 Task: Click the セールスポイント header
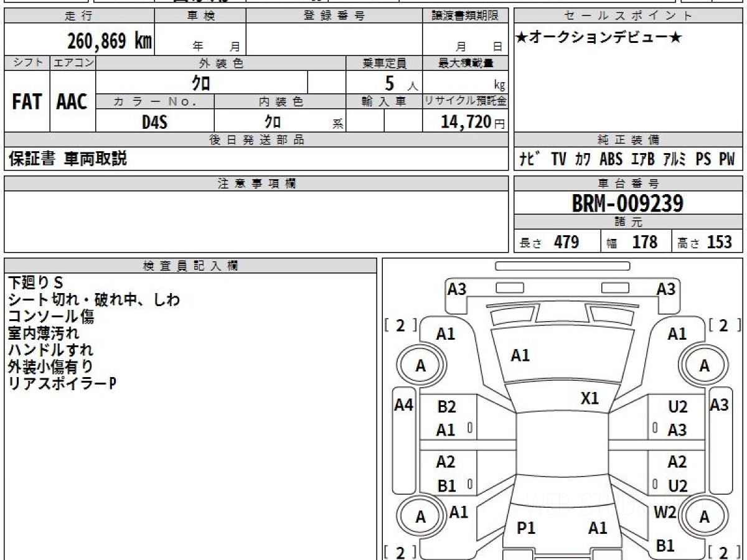point(628,16)
